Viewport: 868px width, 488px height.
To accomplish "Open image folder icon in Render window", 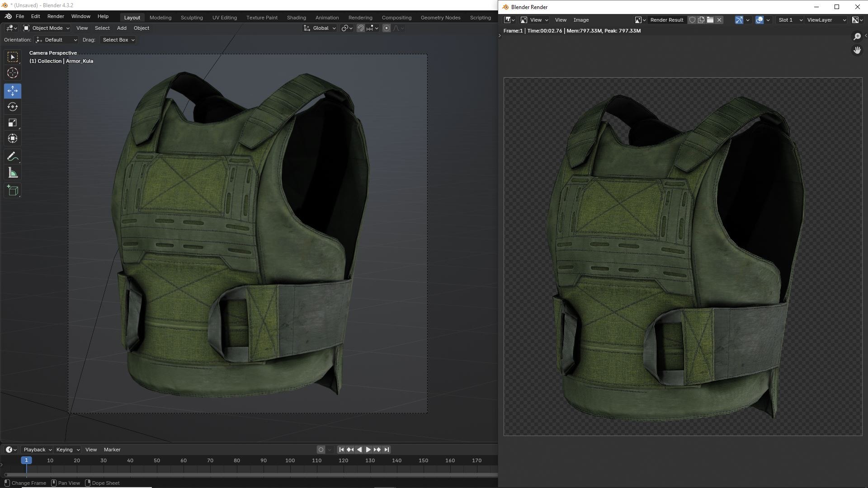I will pos(710,20).
